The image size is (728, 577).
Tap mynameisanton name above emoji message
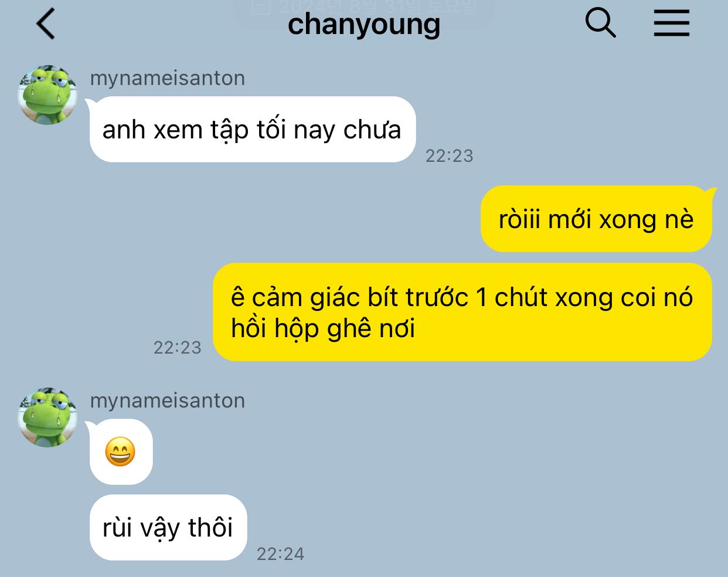coord(168,400)
